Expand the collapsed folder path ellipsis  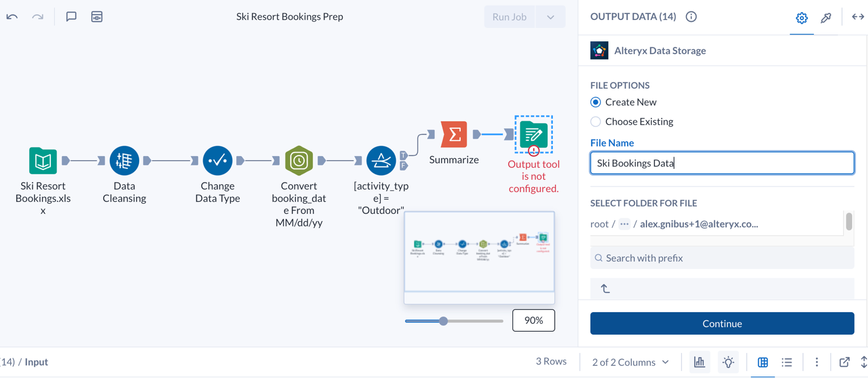pyautogui.click(x=624, y=224)
